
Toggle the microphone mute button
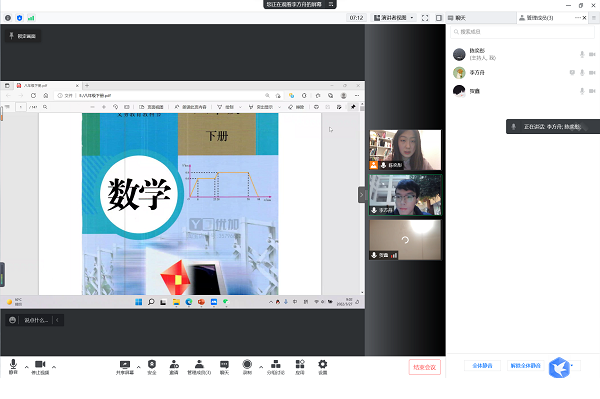point(13,365)
